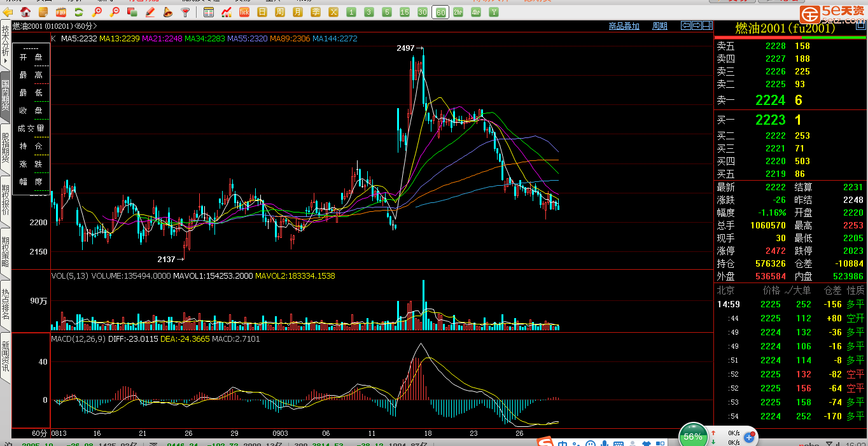Click the 持仓 value 576326
868x446 pixels.
(x=770, y=263)
